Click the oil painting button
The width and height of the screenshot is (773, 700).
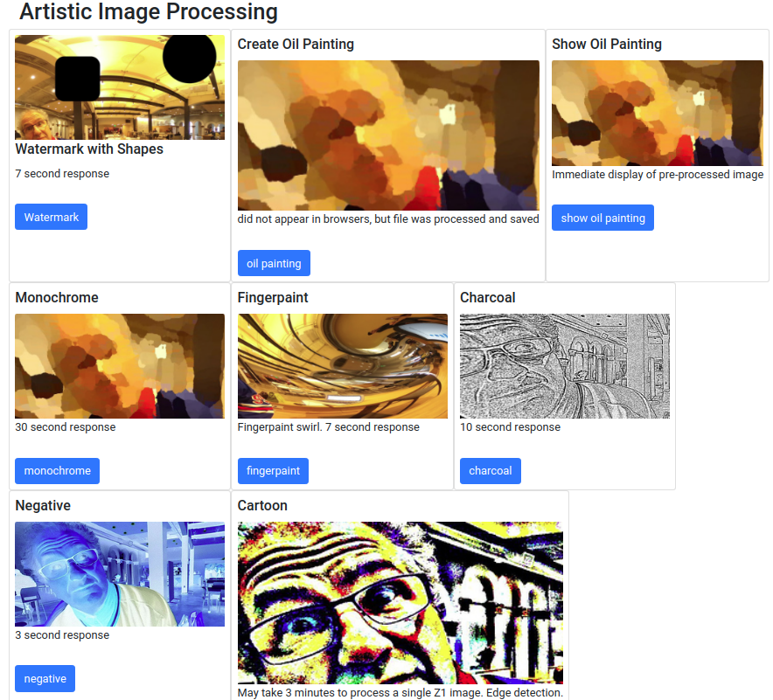pos(274,263)
